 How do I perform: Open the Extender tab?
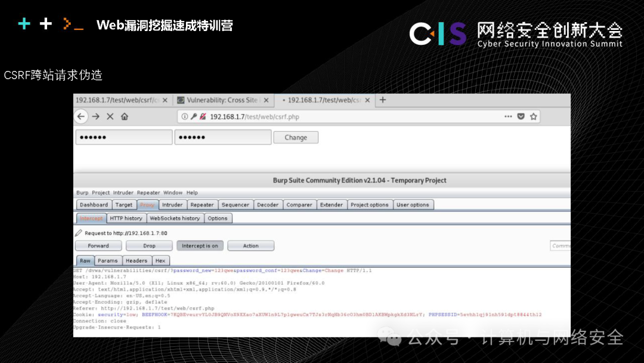pos(332,205)
